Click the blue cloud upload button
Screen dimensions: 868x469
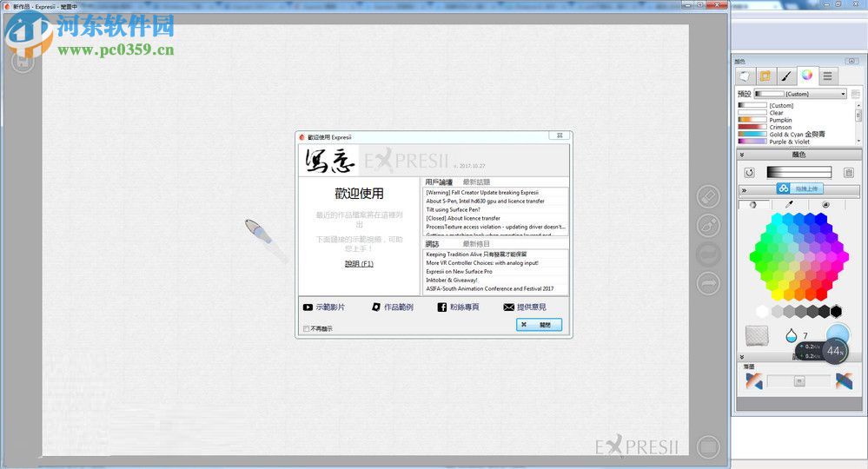(x=800, y=188)
